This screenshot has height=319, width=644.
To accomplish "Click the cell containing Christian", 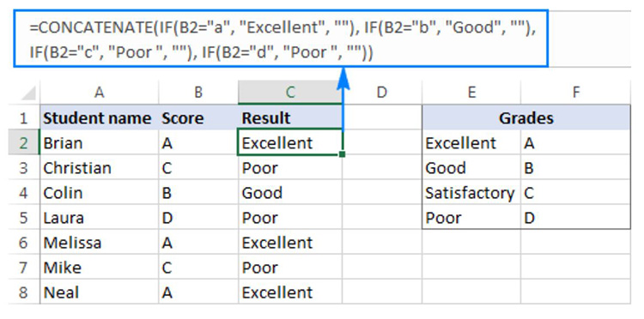I will (99, 168).
